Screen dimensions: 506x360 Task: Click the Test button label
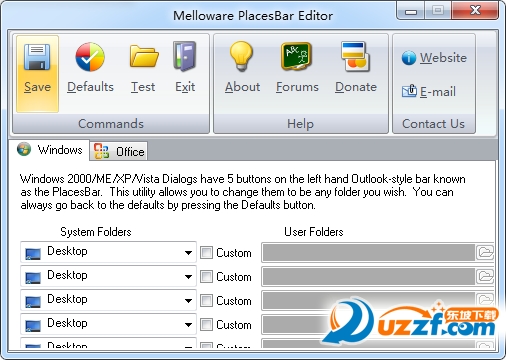[143, 87]
